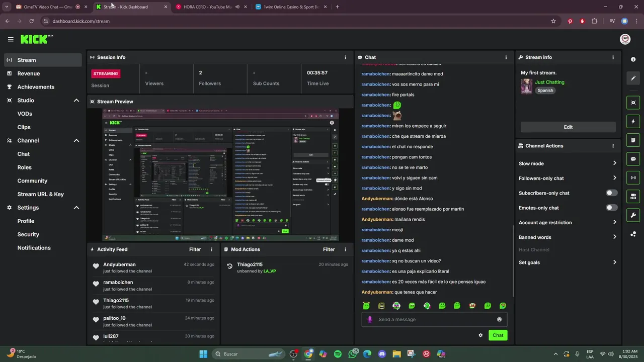Click Just Chatting category link

point(549,82)
